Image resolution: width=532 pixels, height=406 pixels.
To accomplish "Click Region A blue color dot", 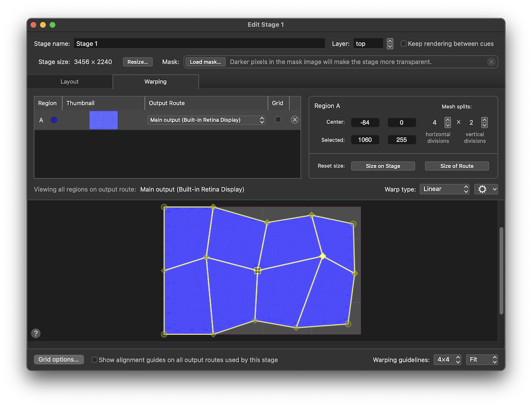I will [54, 120].
